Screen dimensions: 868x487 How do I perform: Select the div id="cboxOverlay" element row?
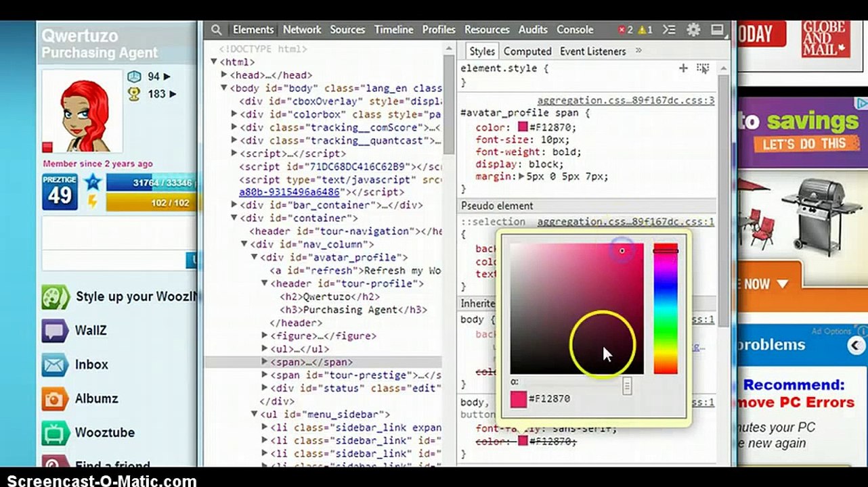[x=340, y=101]
